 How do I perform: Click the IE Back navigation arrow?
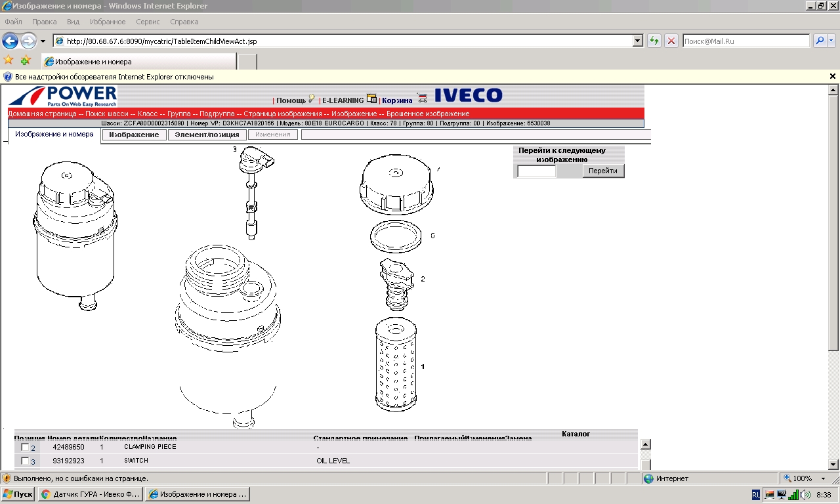point(10,41)
